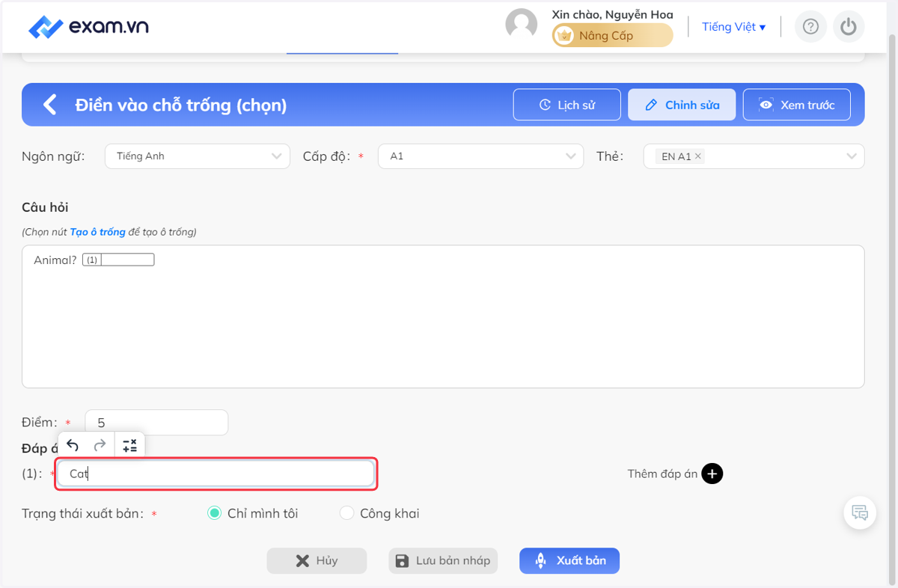Open the Tiếng Việt language selector
Viewport: 898px width, 588px height.
click(733, 27)
